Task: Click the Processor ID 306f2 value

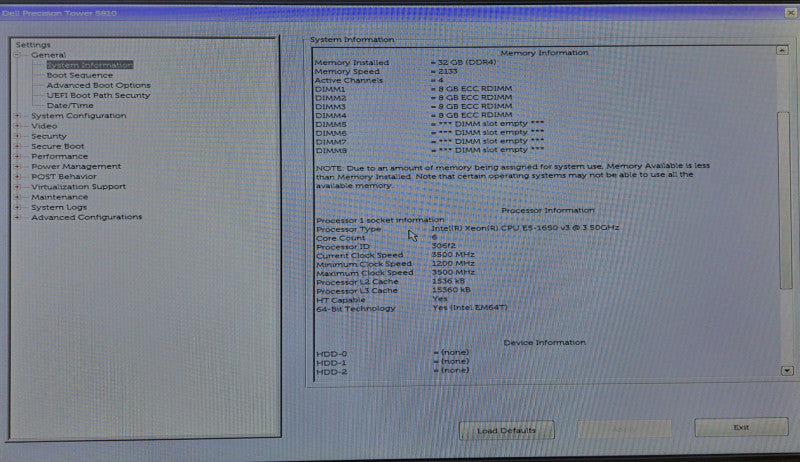Action: tap(444, 246)
